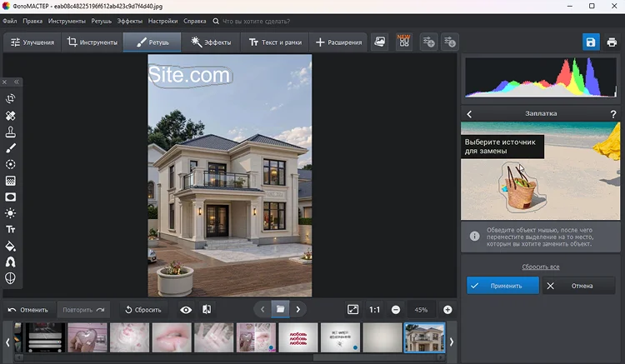Open the Ретушь menu in menu bar

pyautogui.click(x=101, y=21)
